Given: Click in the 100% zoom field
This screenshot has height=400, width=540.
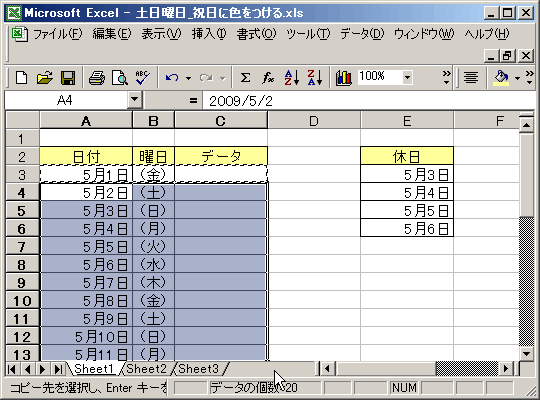Looking at the screenshot, I should click(380, 77).
